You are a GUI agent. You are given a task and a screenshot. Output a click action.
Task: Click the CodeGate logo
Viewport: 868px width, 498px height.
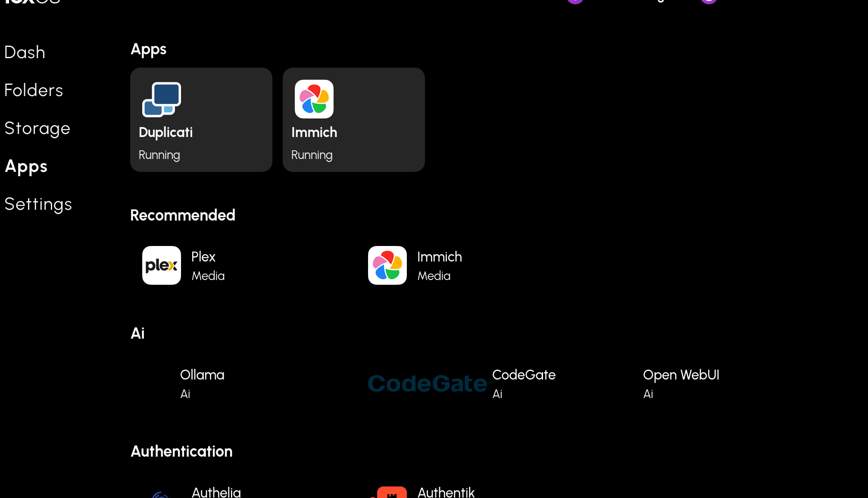[x=428, y=383]
